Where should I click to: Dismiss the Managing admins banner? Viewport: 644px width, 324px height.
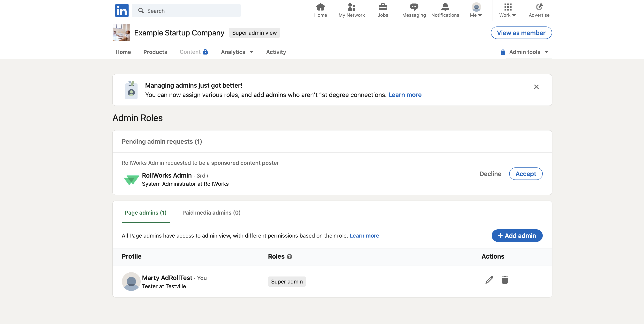coord(536,87)
